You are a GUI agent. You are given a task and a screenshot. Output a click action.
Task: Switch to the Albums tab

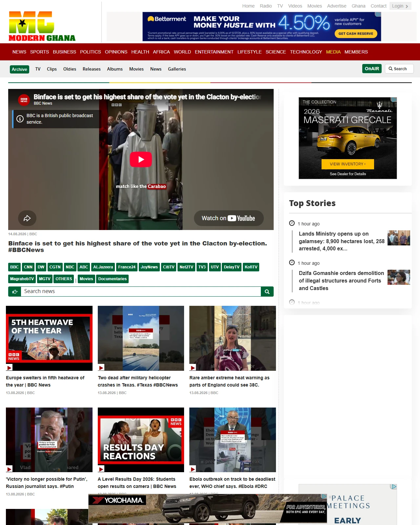pos(115,69)
